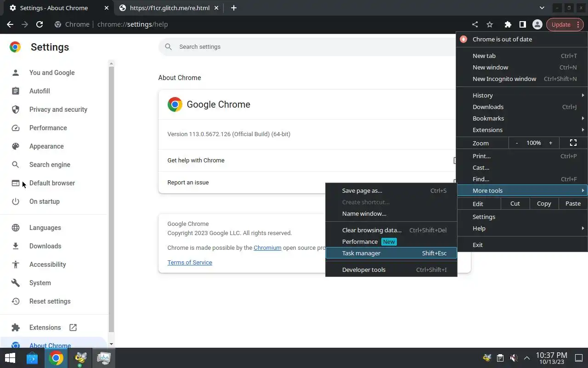Open the tab search chevron in the title bar
Viewport: 588px width, 368px height.
542,8
